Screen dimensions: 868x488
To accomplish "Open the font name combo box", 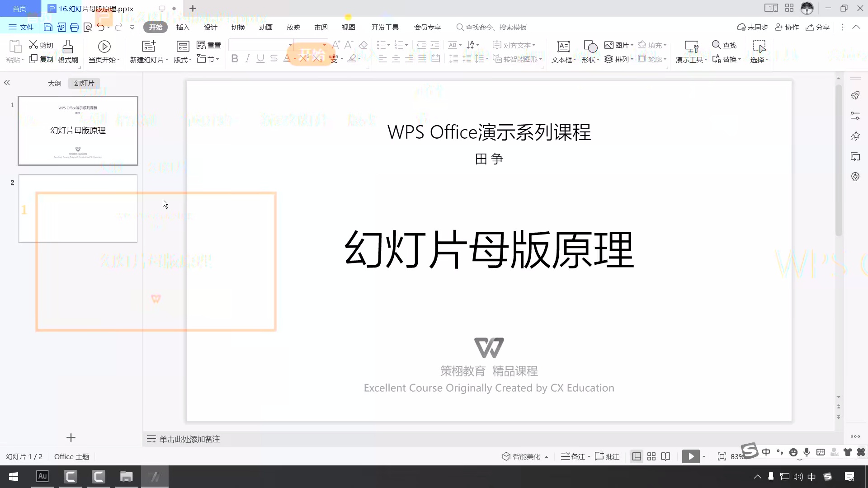I will tap(261, 45).
